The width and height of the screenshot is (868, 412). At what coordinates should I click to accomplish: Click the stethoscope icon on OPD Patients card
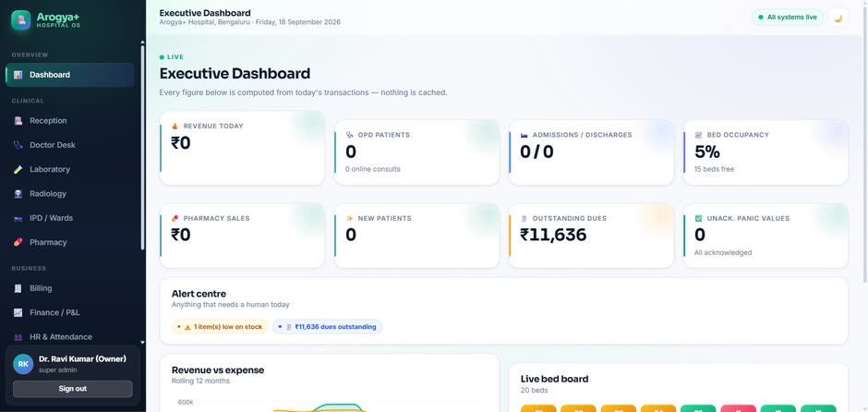click(x=349, y=135)
